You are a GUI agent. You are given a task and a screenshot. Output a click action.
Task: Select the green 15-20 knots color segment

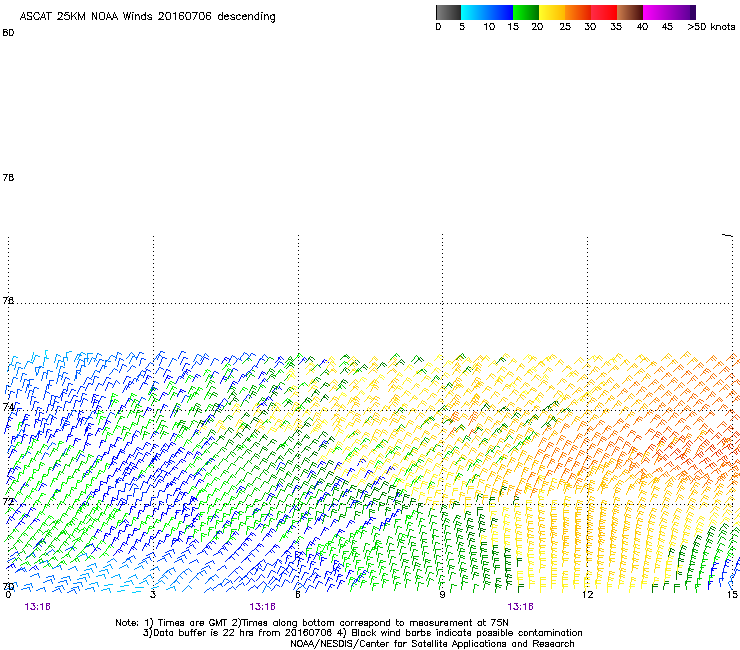click(526, 12)
